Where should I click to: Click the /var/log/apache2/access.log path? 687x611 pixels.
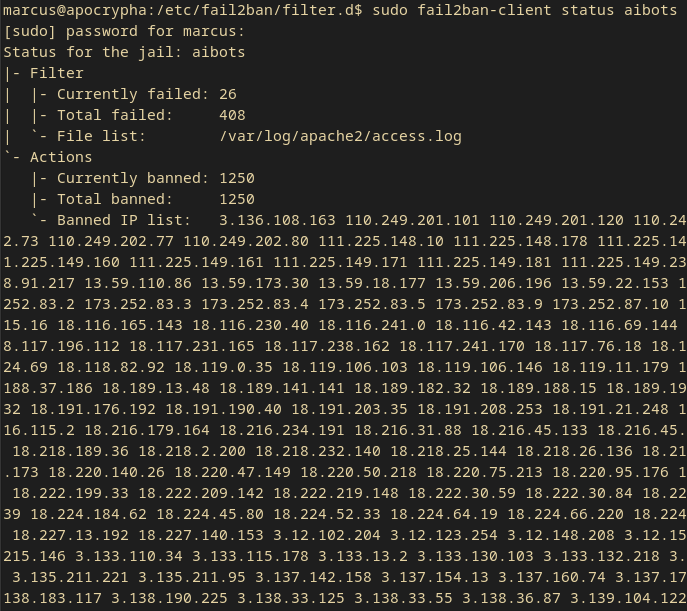tap(340, 136)
